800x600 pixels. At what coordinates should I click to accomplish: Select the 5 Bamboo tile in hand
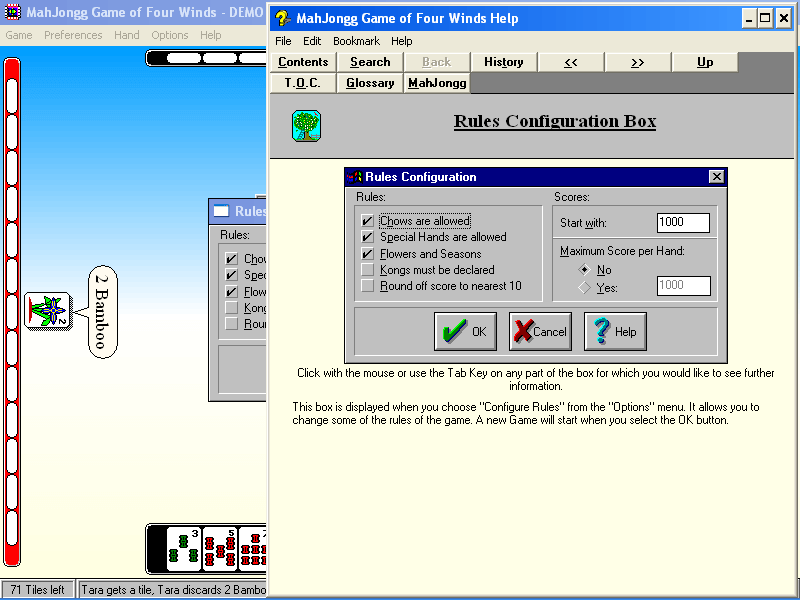pos(220,548)
